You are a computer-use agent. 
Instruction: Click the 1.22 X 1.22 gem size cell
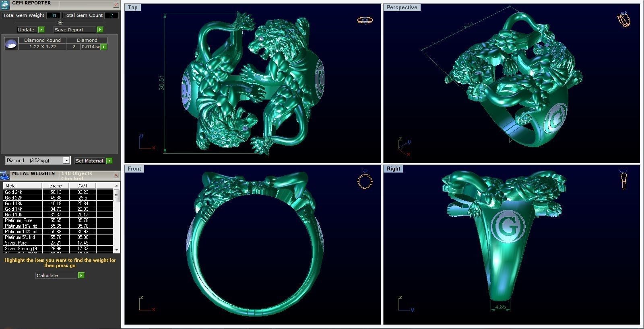pyautogui.click(x=42, y=47)
